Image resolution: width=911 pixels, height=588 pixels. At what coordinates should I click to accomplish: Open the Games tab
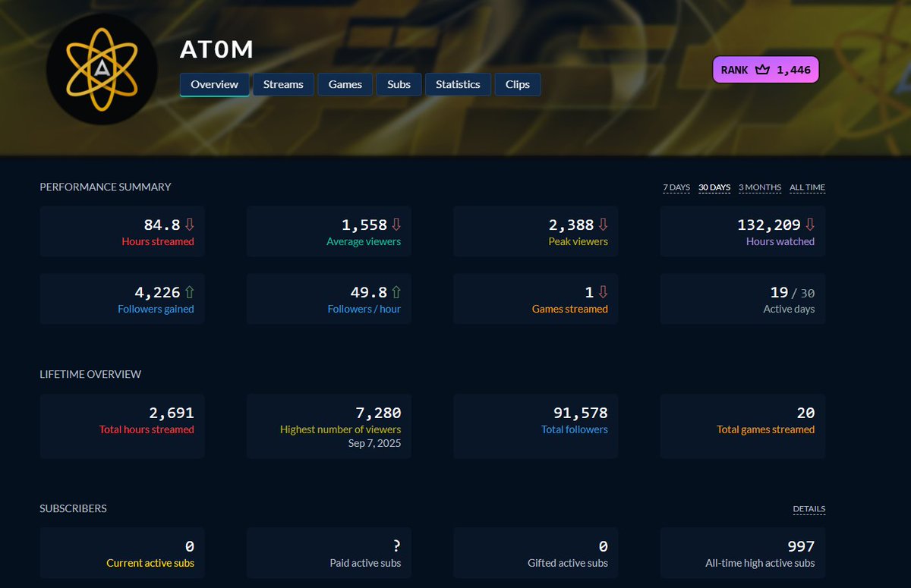coord(345,84)
